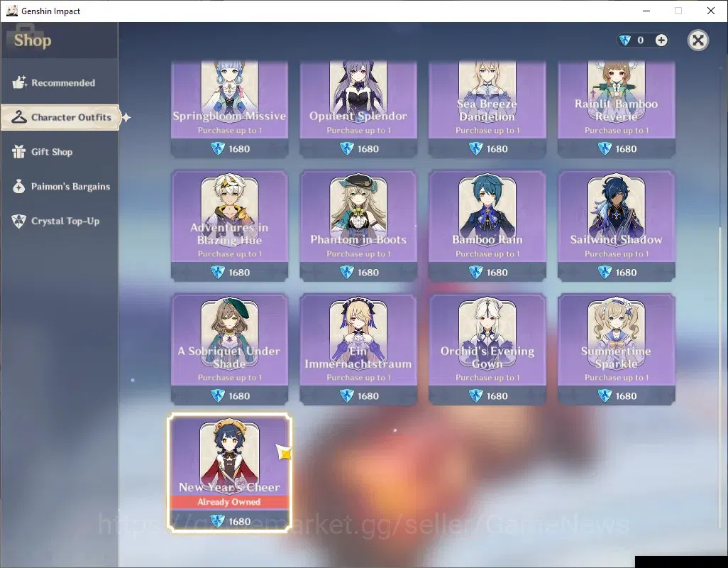This screenshot has height=568, width=728.
Task: Click the 1680 price under Opulent Splendor
Action: tap(368, 149)
